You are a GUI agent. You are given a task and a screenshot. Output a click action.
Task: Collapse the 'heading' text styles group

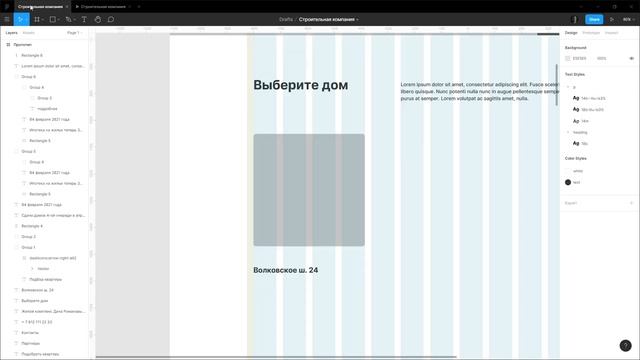click(x=568, y=132)
